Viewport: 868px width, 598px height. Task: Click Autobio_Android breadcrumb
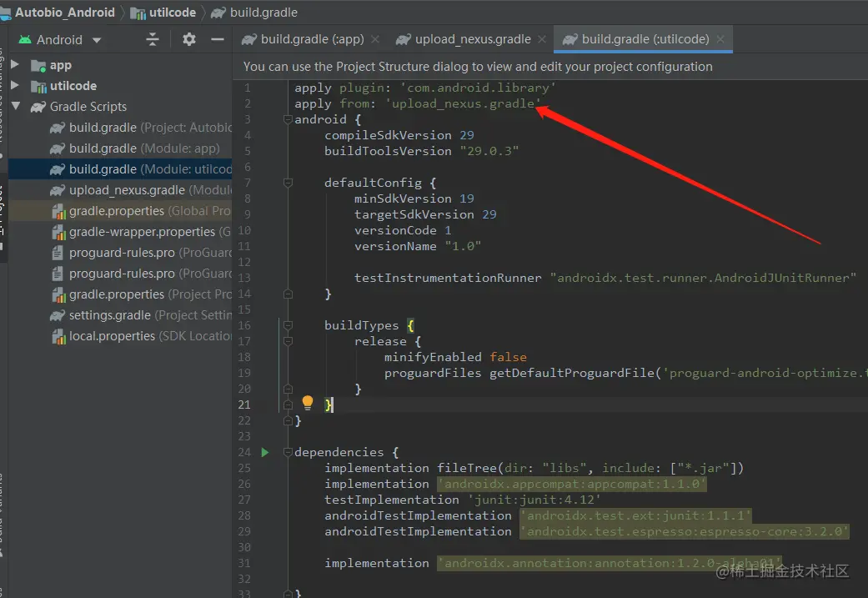[64, 13]
